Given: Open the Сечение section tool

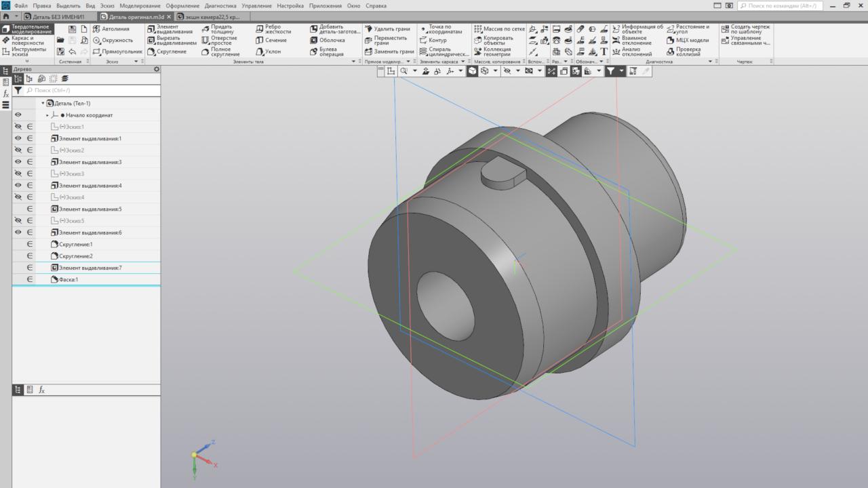Looking at the screenshot, I should [x=271, y=40].
